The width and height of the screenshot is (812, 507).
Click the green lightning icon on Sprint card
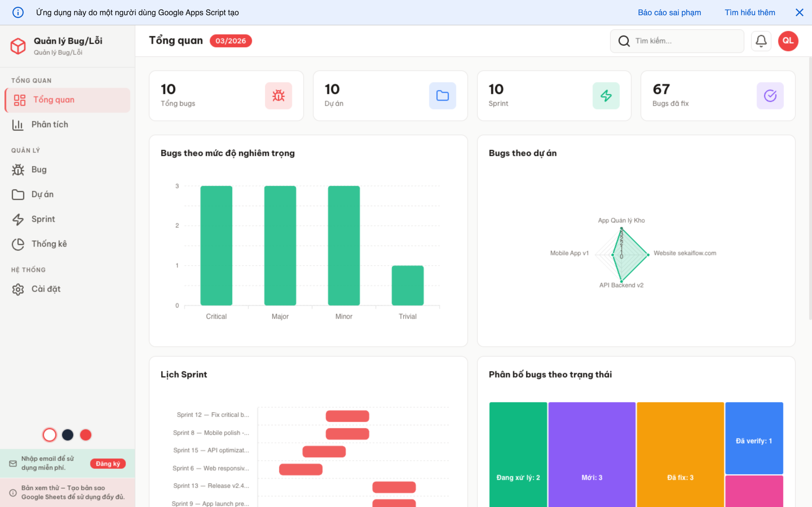tap(606, 95)
